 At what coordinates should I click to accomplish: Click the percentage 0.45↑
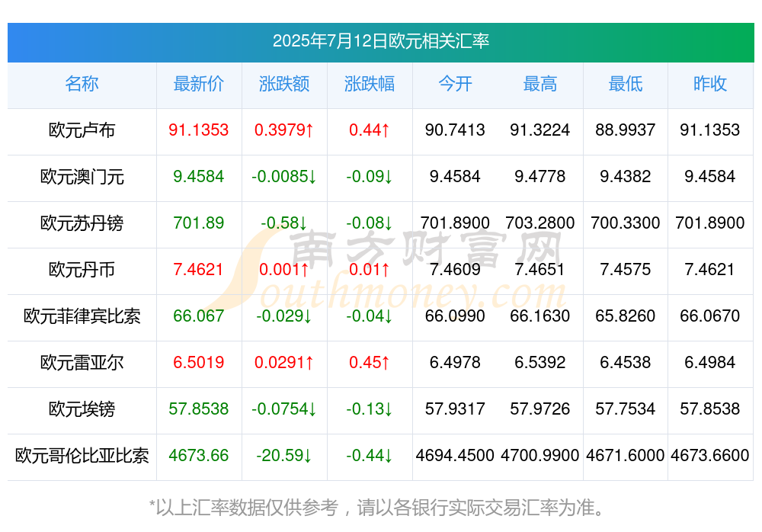pyautogui.click(x=370, y=362)
